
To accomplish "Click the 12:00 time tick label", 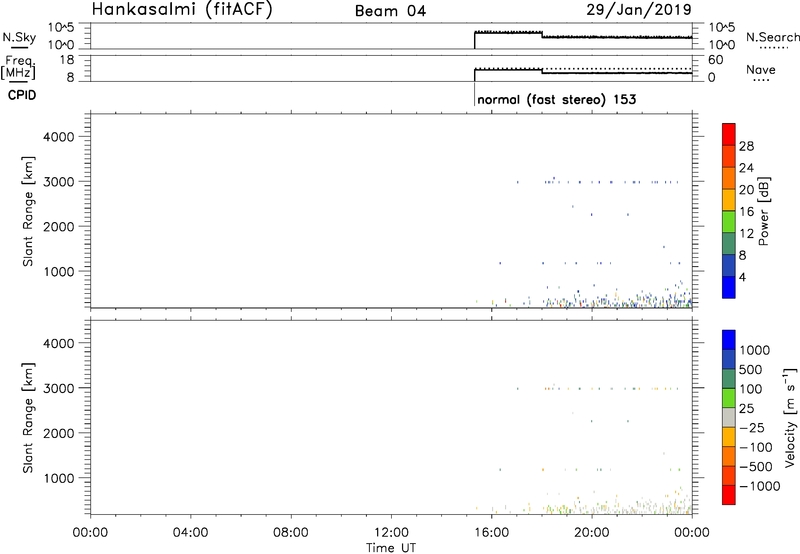I will click(391, 533).
